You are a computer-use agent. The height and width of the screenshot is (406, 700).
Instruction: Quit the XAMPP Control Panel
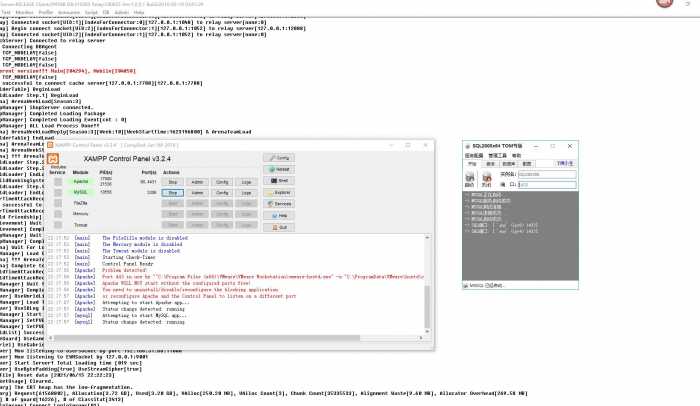[277, 227]
